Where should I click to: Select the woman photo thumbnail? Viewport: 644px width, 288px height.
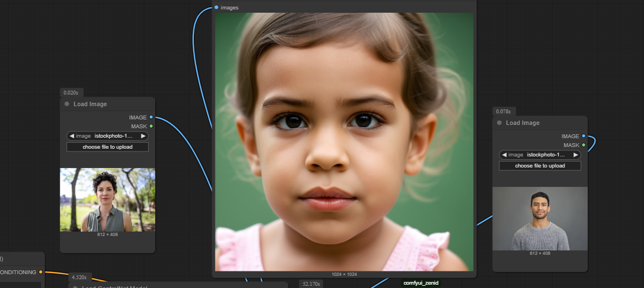coord(108,200)
